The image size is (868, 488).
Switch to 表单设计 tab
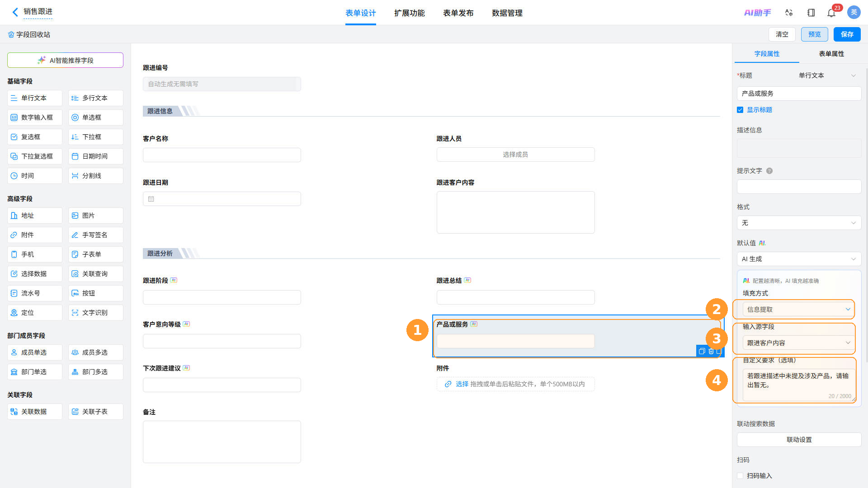(361, 13)
